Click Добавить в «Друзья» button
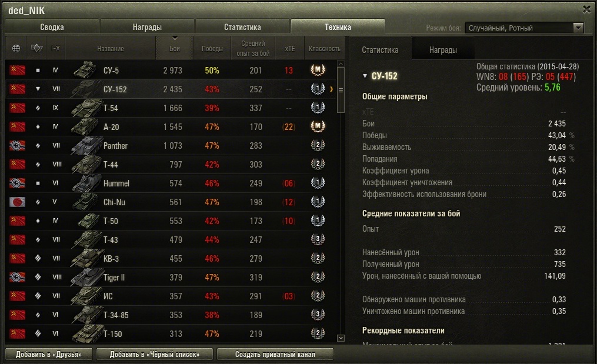Viewport: 597px width, 364px height. (x=49, y=354)
